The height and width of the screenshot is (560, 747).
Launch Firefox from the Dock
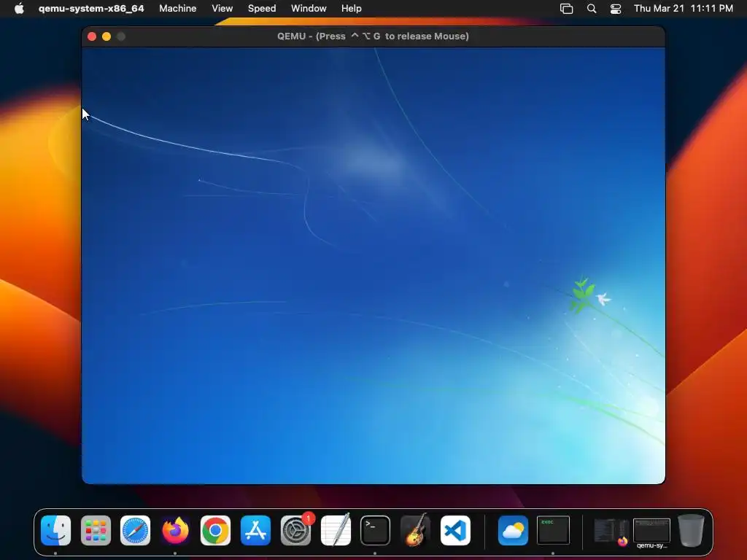(x=175, y=530)
